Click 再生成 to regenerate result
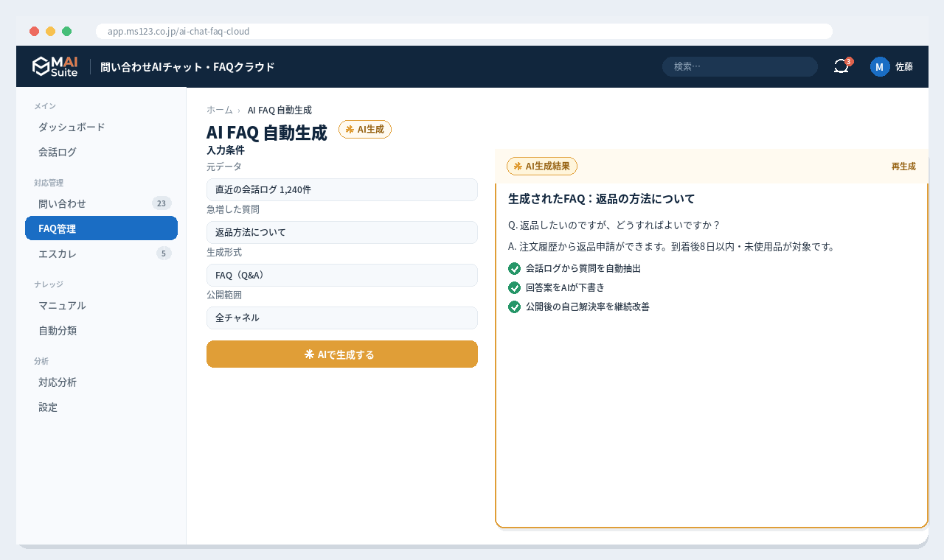944x560 pixels. pos(903,167)
